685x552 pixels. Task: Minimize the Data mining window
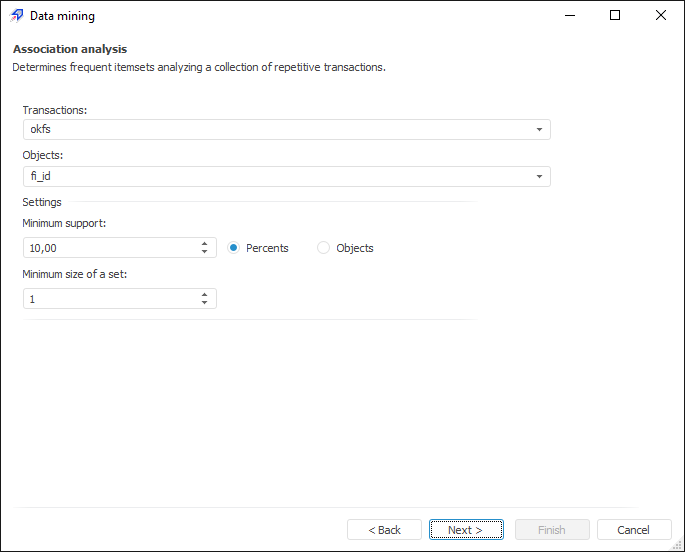[569, 16]
